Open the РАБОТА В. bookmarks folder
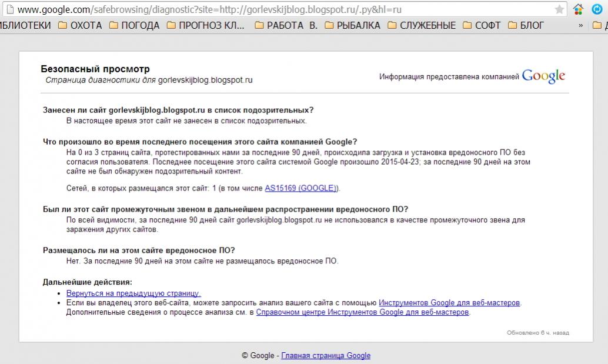 click(287, 25)
